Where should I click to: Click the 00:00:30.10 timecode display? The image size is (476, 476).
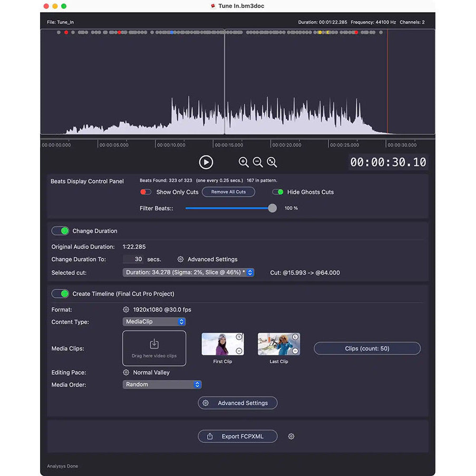click(388, 162)
